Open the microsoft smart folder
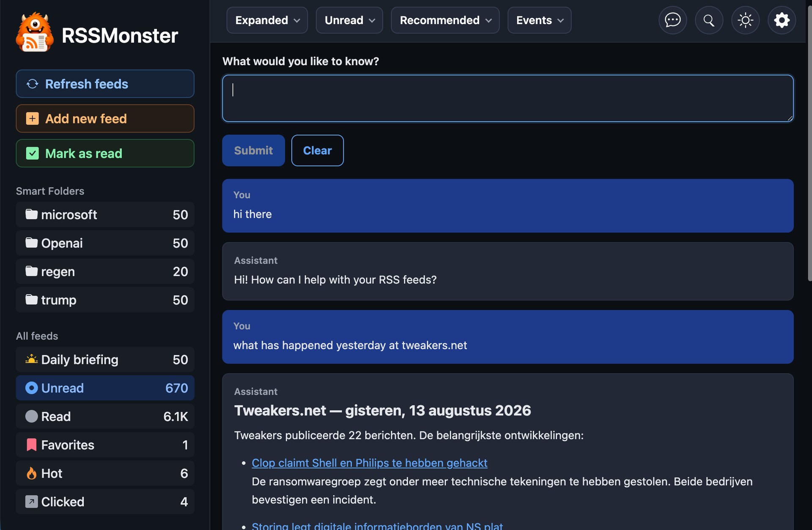 click(105, 214)
